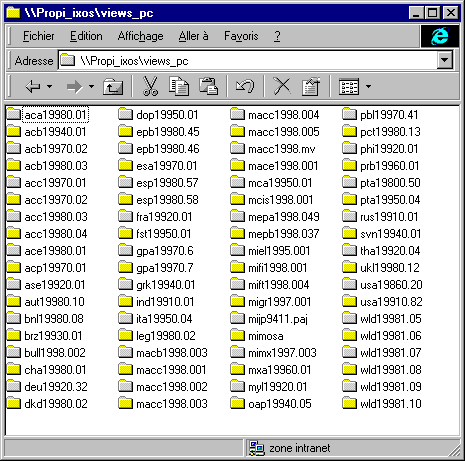
Task: Expand the Views dropdown arrow
Action: click(368, 87)
